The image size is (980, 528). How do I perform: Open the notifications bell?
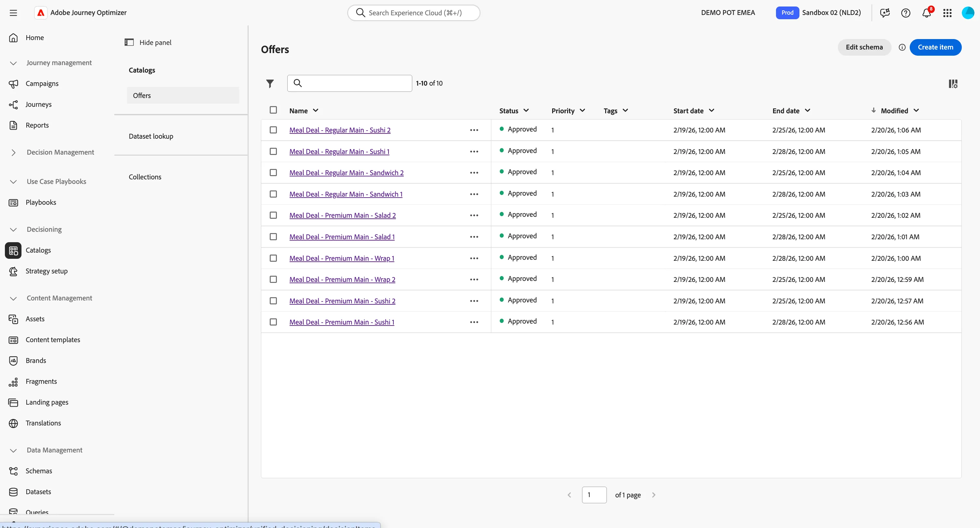926,13
